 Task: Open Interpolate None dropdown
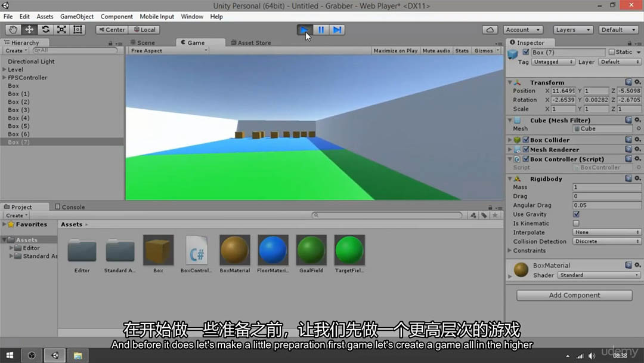pyautogui.click(x=606, y=232)
